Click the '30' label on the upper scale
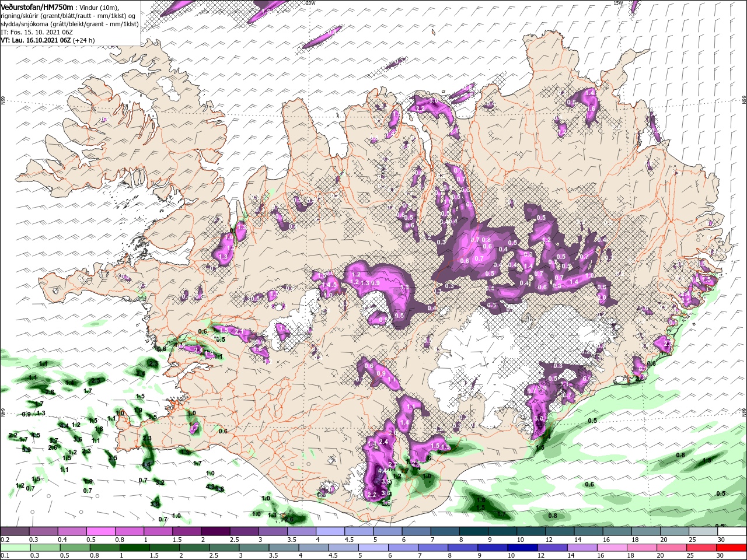 (721, 540)
